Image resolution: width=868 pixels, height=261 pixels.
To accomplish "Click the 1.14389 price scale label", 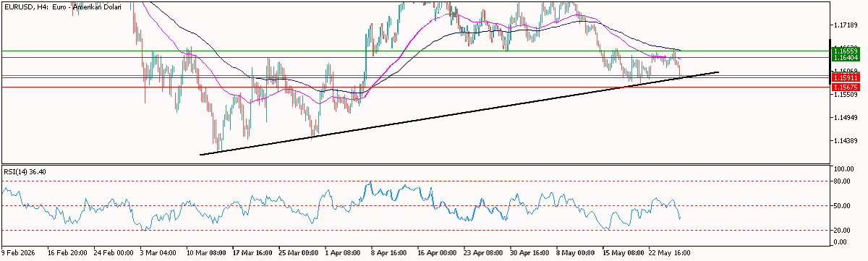I will coord(845,140).
